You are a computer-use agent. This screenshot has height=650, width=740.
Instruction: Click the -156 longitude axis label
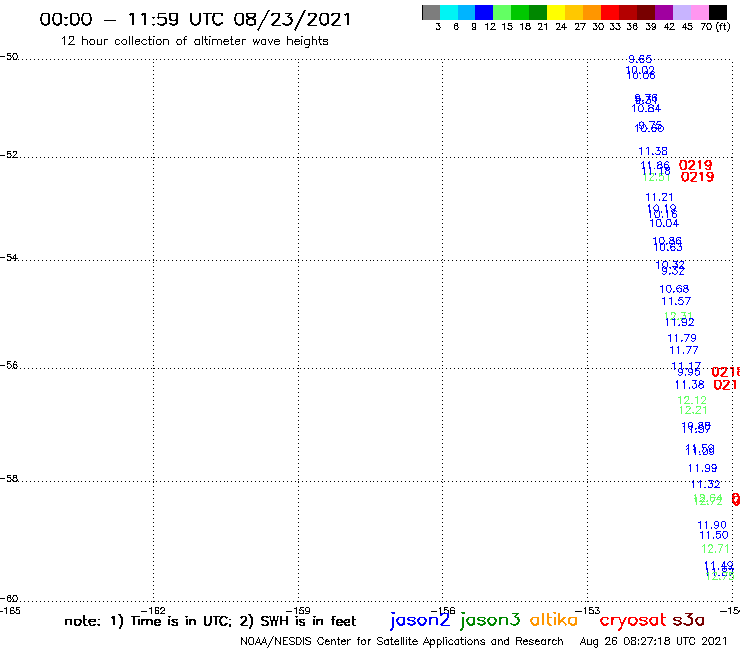pyautogui.click(x=443, y=610)
